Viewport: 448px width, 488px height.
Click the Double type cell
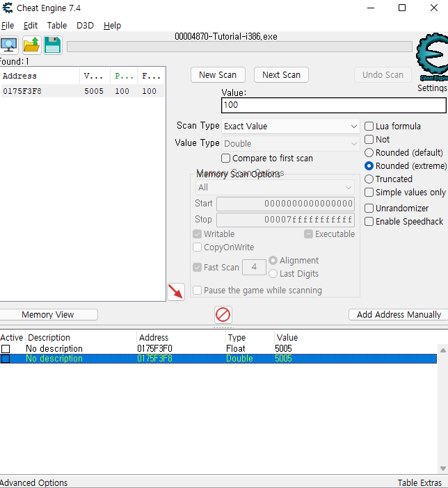[x=239, y=359]
